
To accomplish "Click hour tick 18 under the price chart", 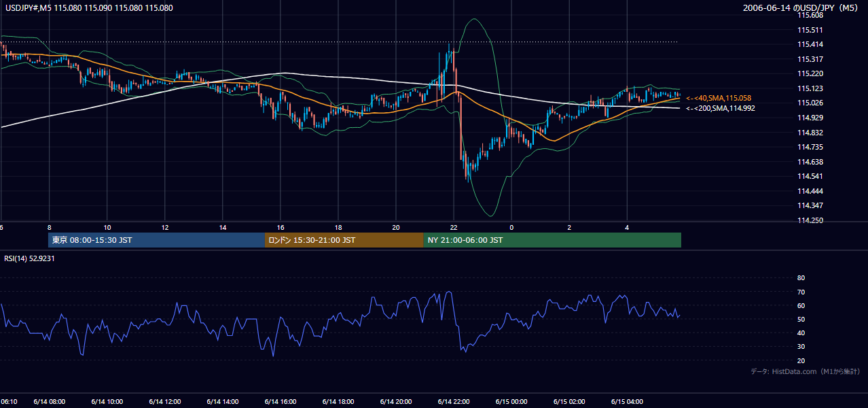I will pyautogui.click(x=338, y=228).
